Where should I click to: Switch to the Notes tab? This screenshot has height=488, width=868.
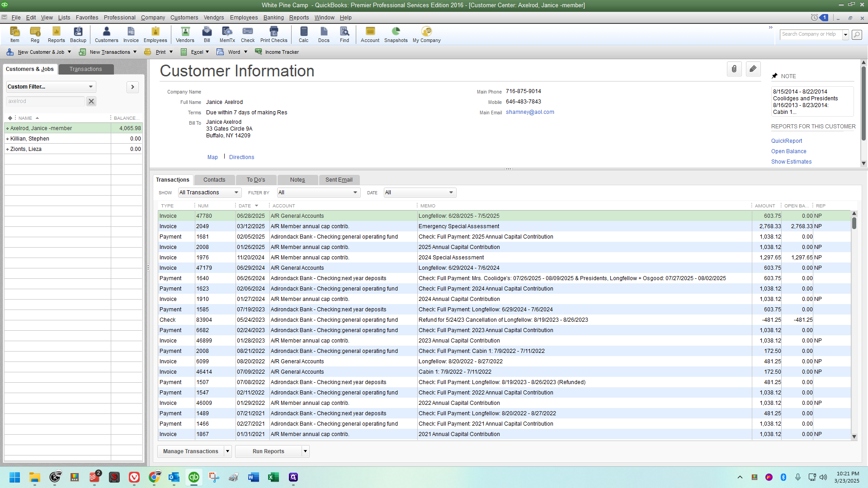pos(297,180)
